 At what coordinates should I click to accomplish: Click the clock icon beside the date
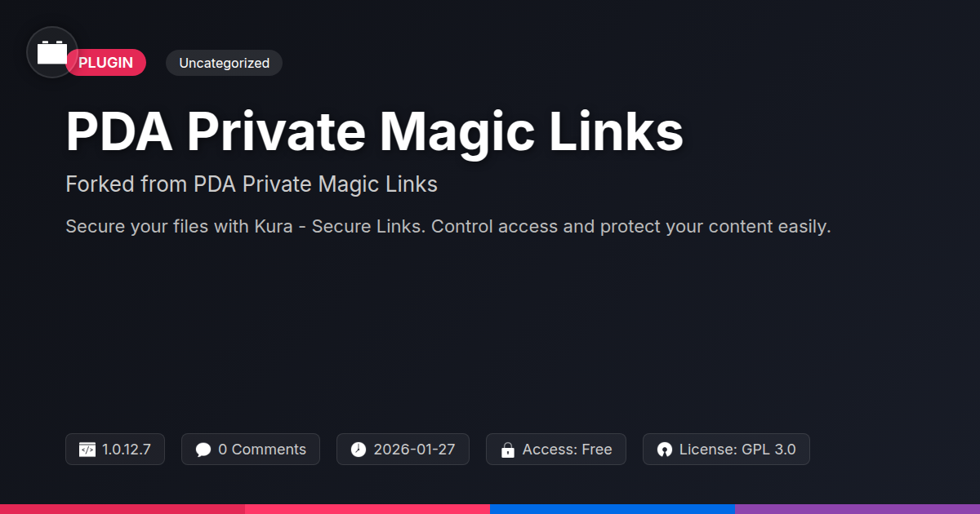click(359, 450)
